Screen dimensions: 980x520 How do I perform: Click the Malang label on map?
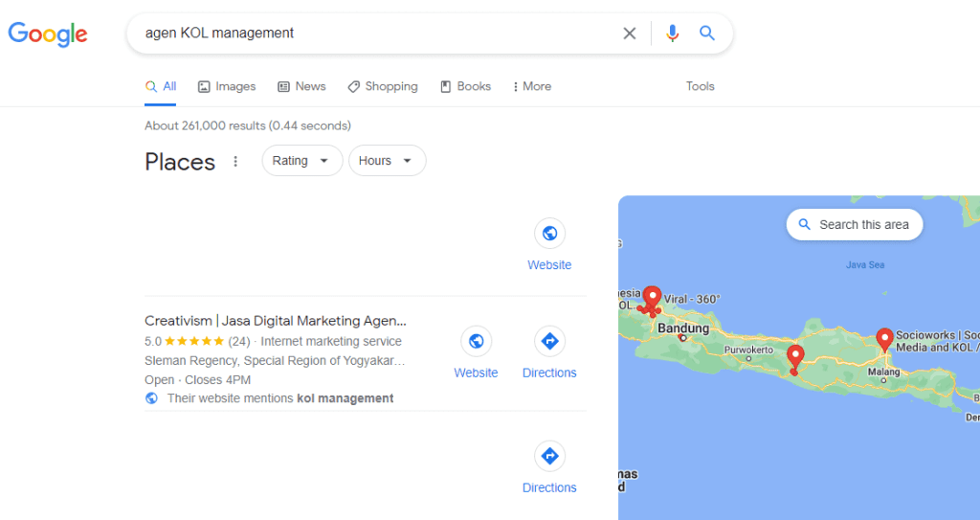coord(883,372)
